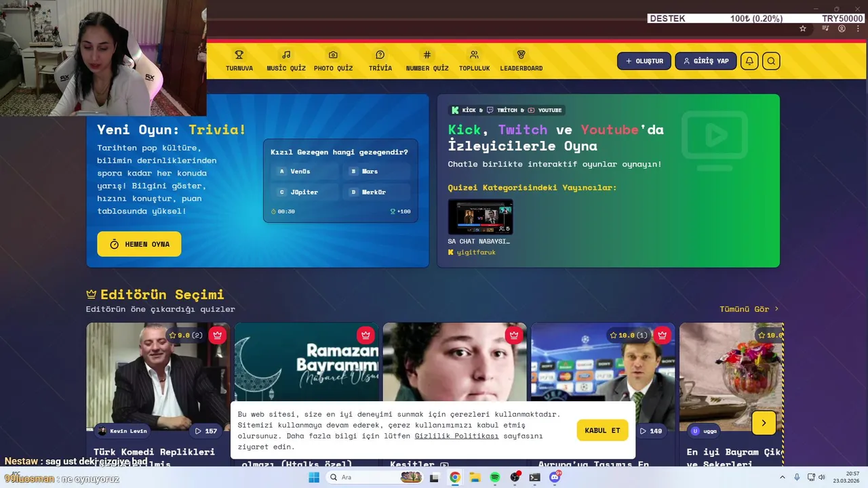
Task: Open the Trivia question-mark icon
Action: (380, 55)
